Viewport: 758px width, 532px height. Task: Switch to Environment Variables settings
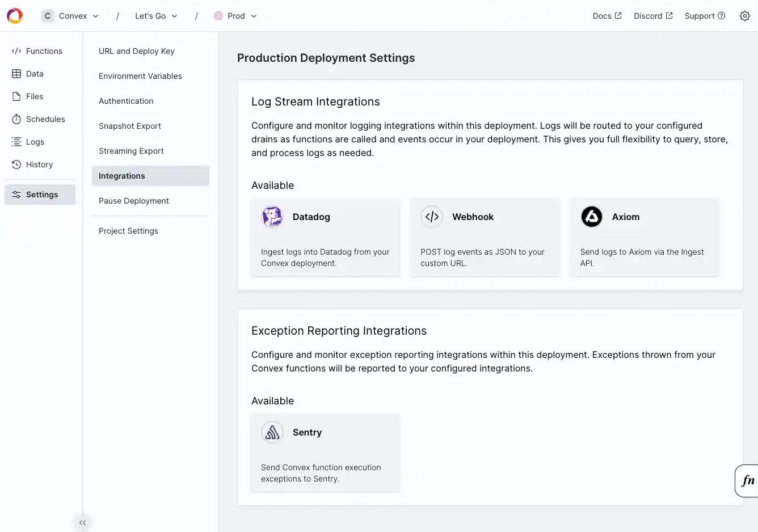pyautogui.click(x=140, y=76)
